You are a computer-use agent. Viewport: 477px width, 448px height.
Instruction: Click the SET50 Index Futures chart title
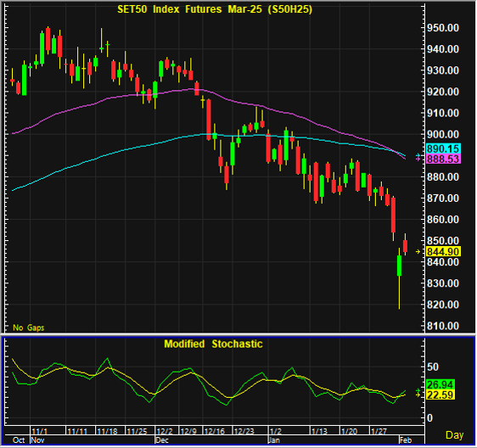(215, 9)
